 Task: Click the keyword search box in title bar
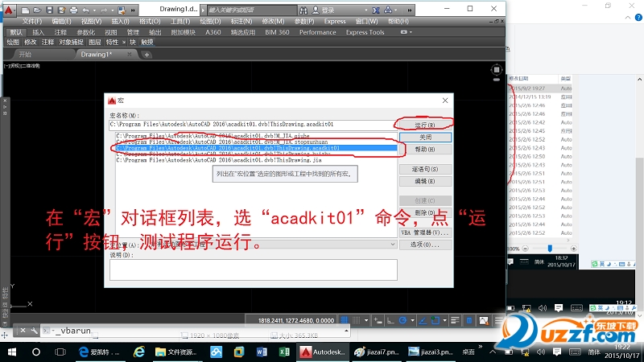tap(252, 10)
